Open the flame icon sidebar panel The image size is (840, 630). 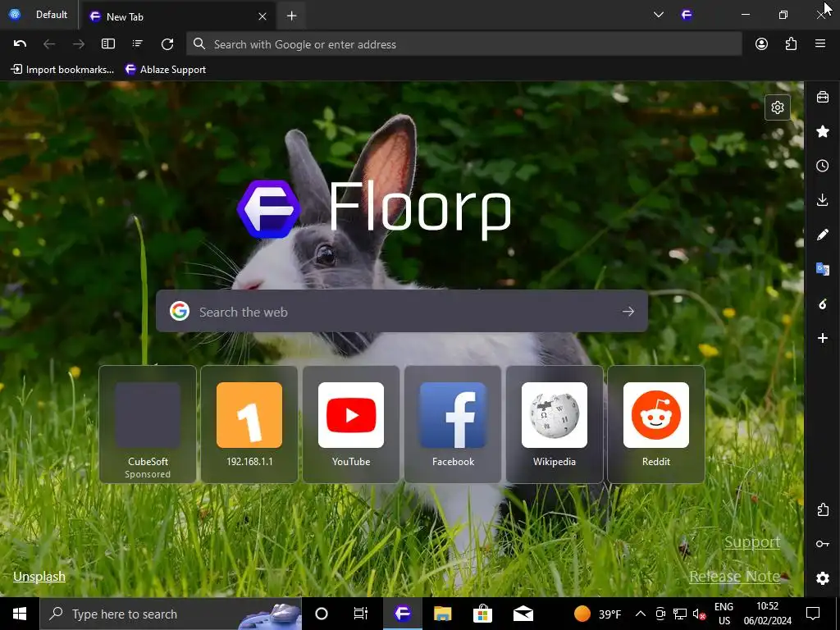click(822, 304)
